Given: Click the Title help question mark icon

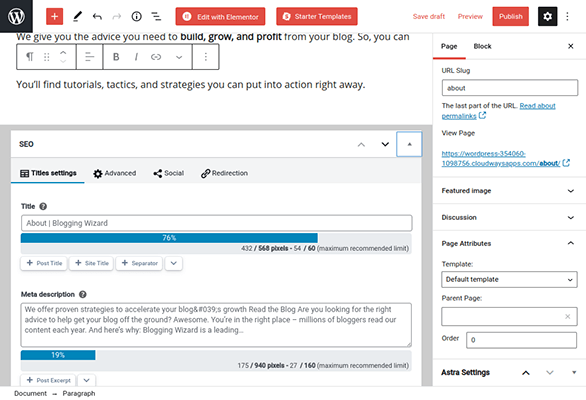Looking at the screenshot, I should tap(43, 206).
